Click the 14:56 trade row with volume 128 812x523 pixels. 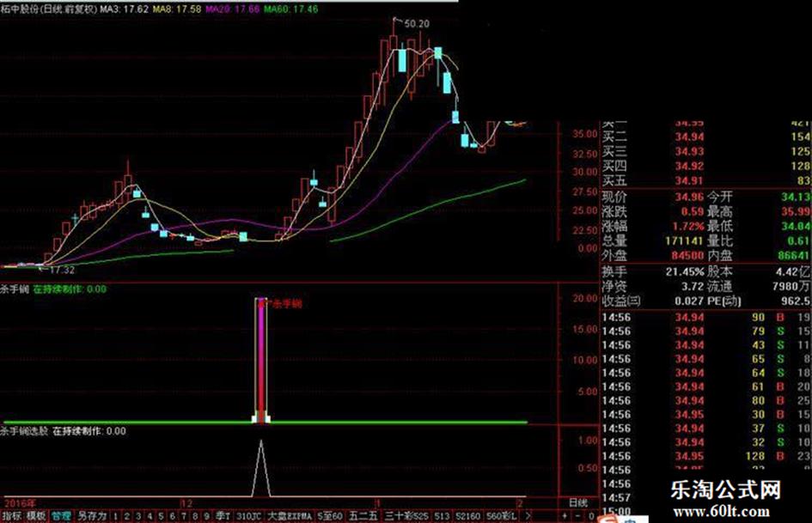click(x=706, y=456)
